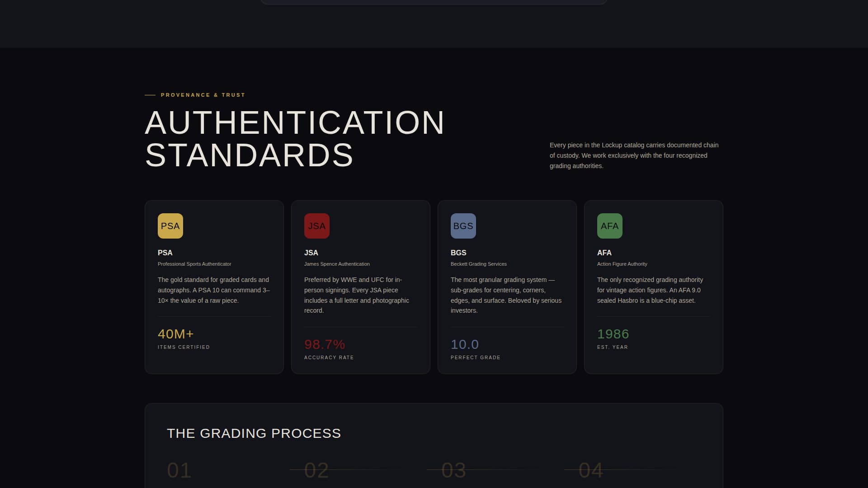Click the gold PSA badge icon

click(170, 226)
